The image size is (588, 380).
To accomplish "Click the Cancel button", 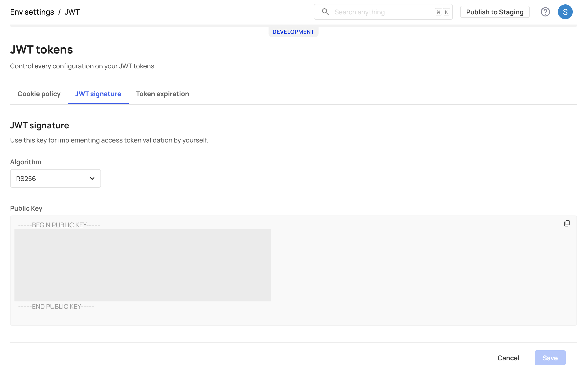I will [x=508, y=358].
